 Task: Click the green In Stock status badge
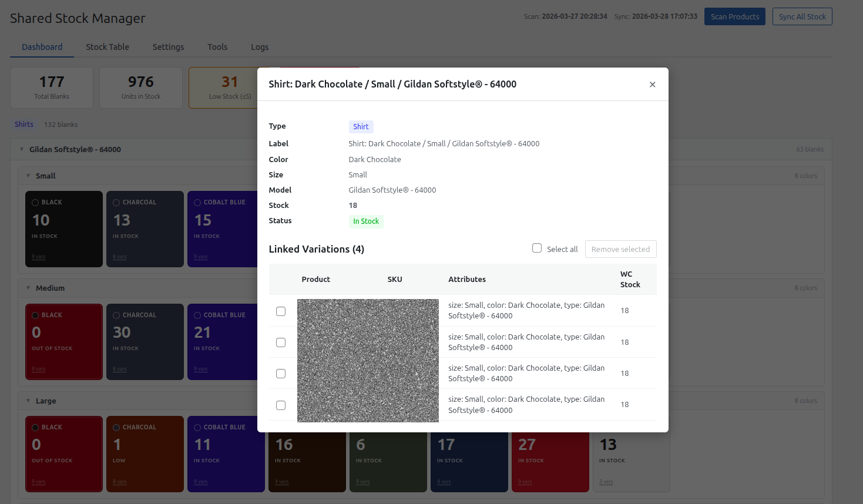click(x=365, y=221)
